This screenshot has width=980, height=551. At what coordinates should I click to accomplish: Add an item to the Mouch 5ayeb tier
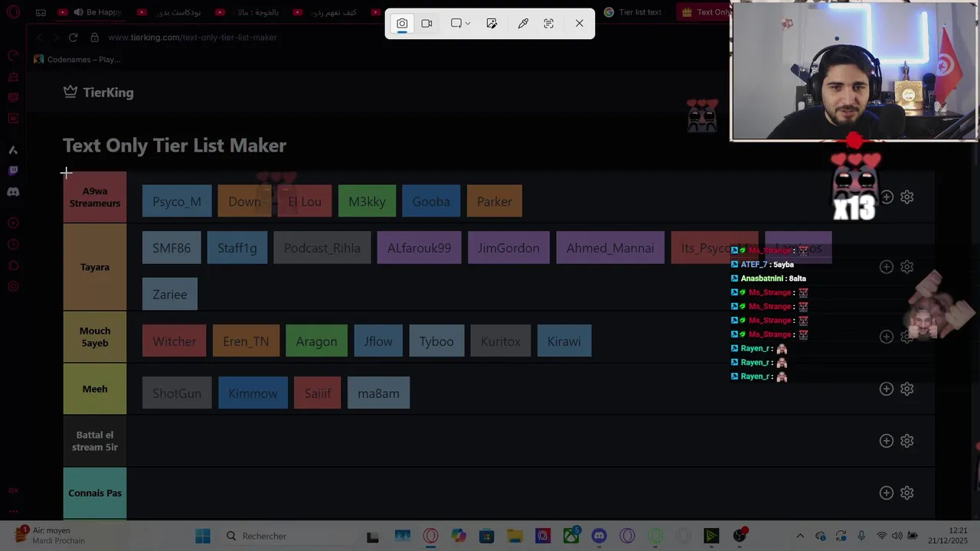click(x=887, y=337)
